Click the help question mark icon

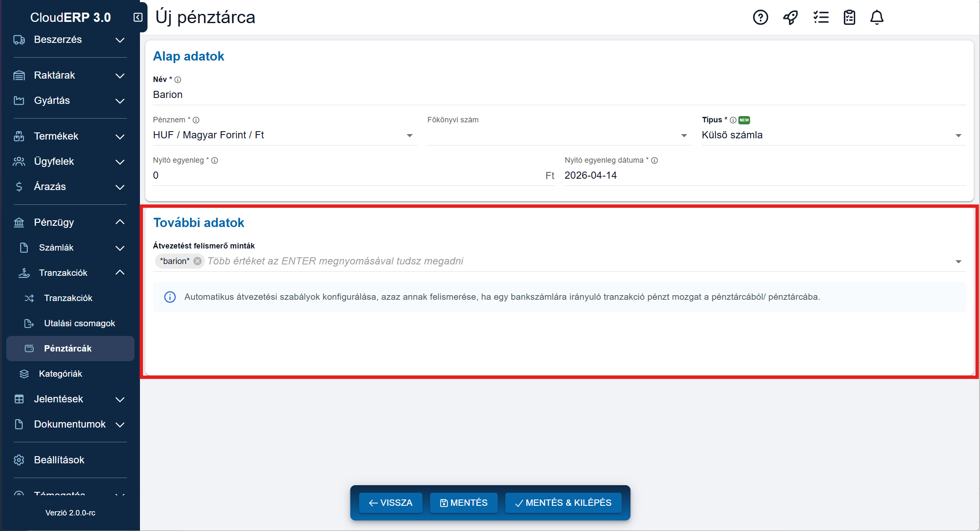[x=760, y=18]
